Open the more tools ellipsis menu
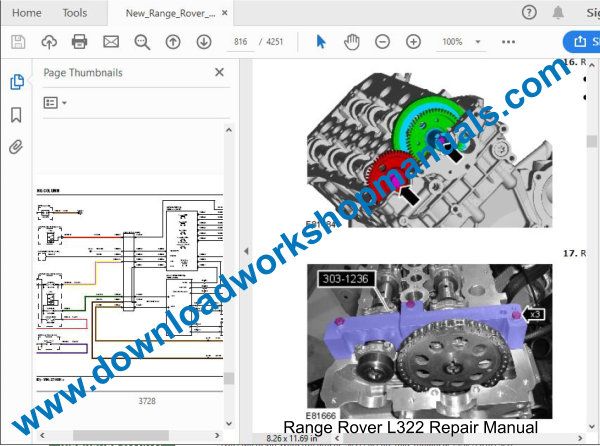600x446 pixels. point(508,42)
